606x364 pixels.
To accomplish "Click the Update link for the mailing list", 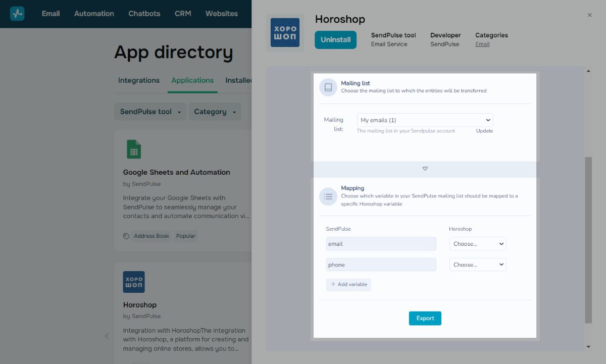I will 484,131.
